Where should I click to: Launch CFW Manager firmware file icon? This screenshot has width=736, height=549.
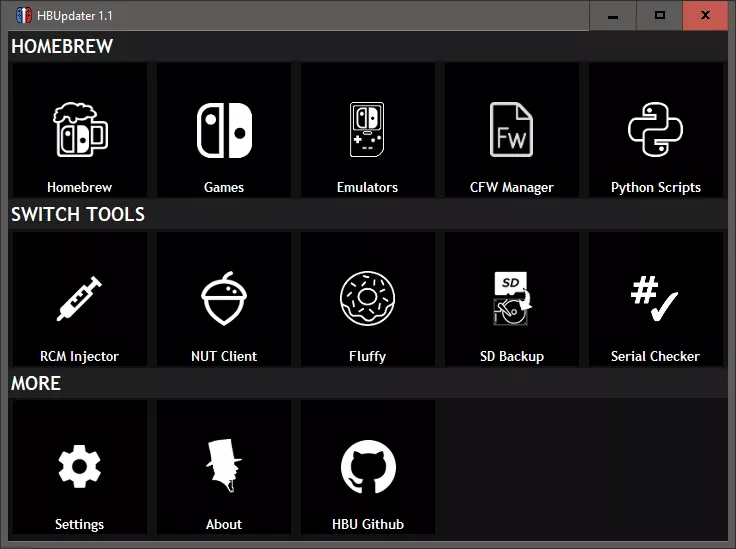(511, 130)
